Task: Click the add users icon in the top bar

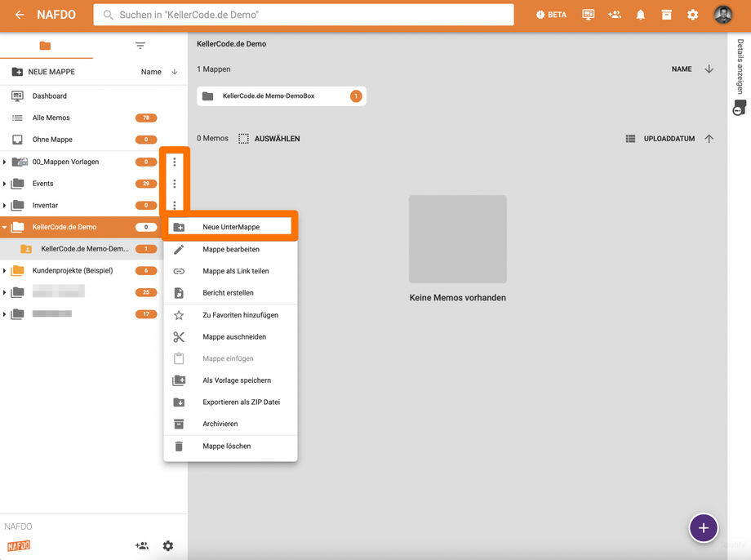Action: tap(615, 15)
